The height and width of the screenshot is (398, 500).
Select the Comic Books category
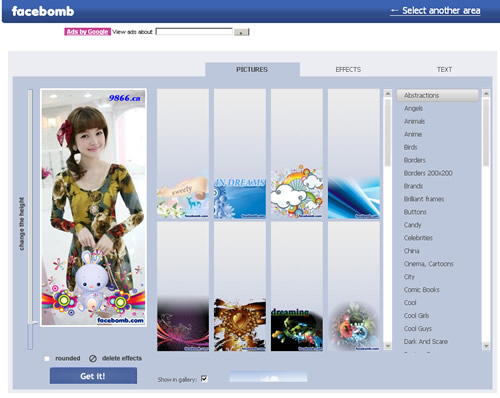(422, 290)
